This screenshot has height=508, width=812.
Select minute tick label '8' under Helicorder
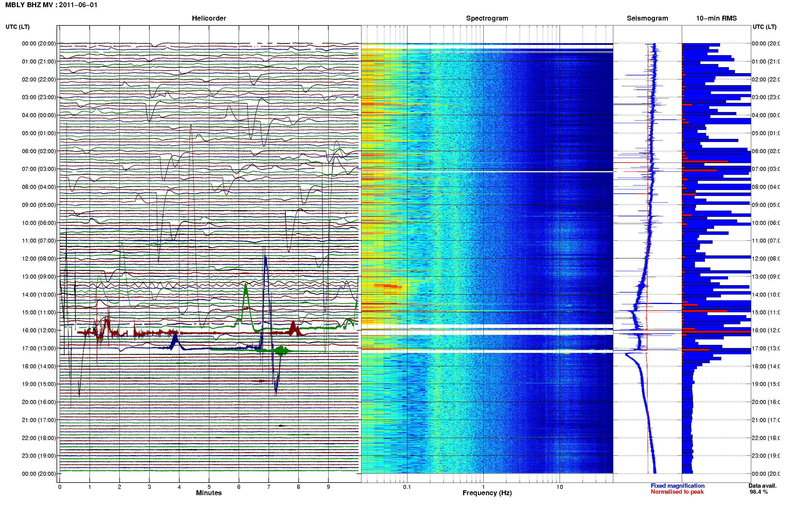(298, 487)
